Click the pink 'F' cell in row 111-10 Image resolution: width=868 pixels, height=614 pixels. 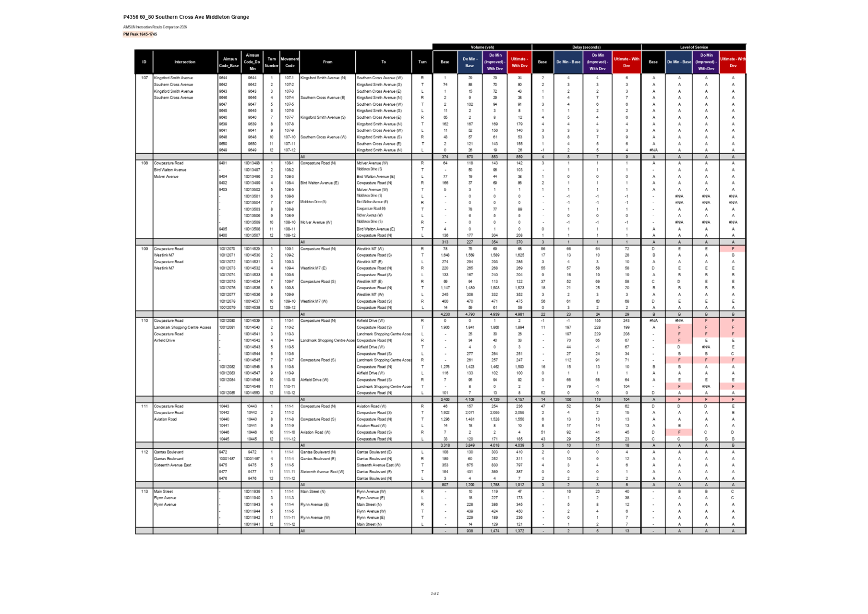[679, 432]
